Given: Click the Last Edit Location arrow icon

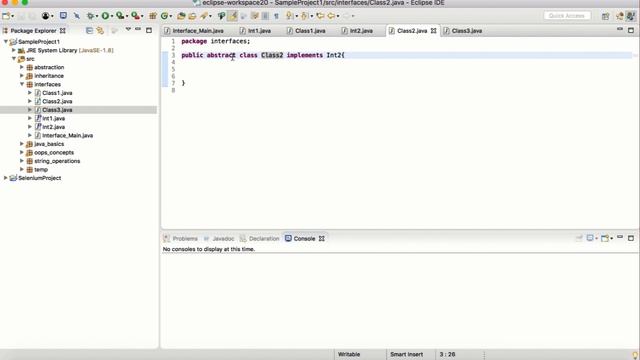Looking at the screenshot, I should point(320,16).
